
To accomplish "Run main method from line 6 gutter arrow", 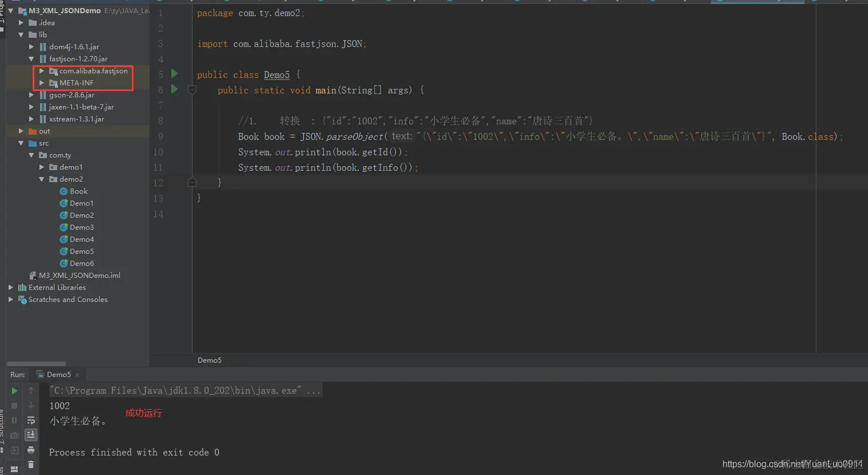I will [175, 89].
